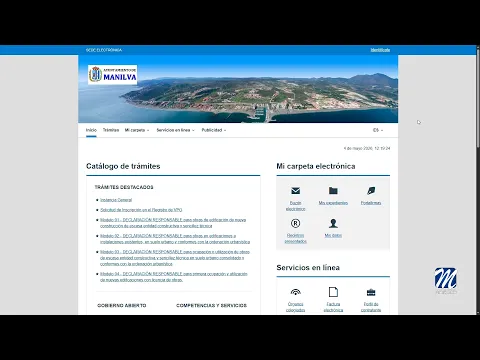Click the Mis datos text link
This screenshot has height=360, width=480.
point(333,235)
